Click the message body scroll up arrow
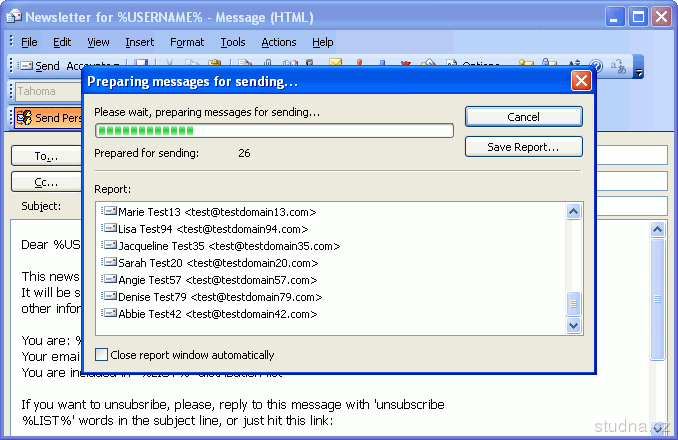Screen dimensions: 678x440 point(657,229)
